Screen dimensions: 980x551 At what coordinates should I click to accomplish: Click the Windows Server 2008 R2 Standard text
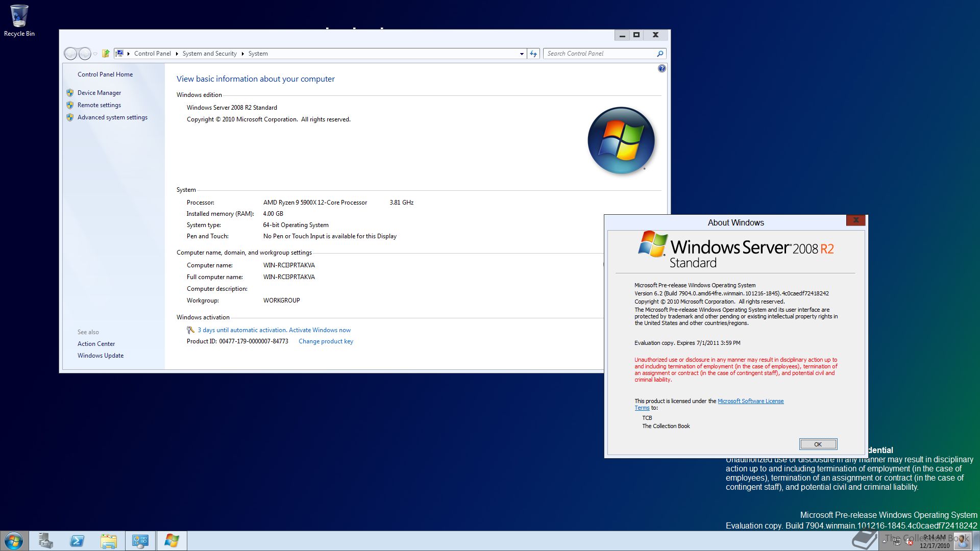[232, 108]
